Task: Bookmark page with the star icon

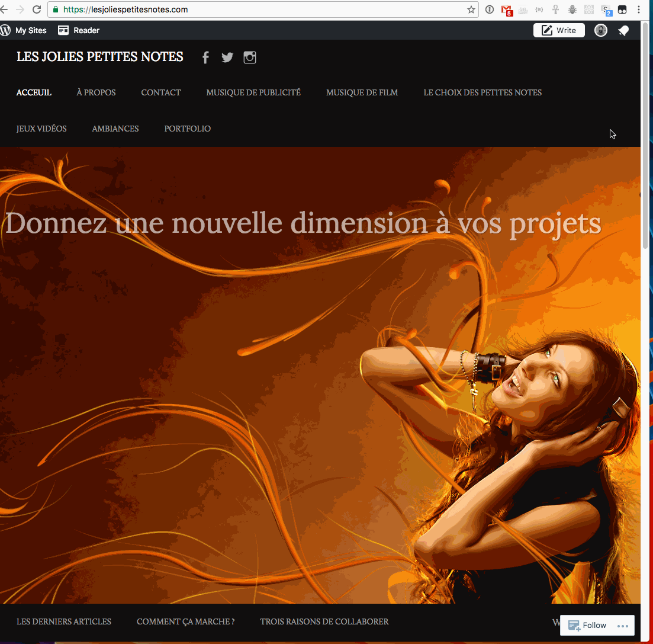Action: [471, 9]
